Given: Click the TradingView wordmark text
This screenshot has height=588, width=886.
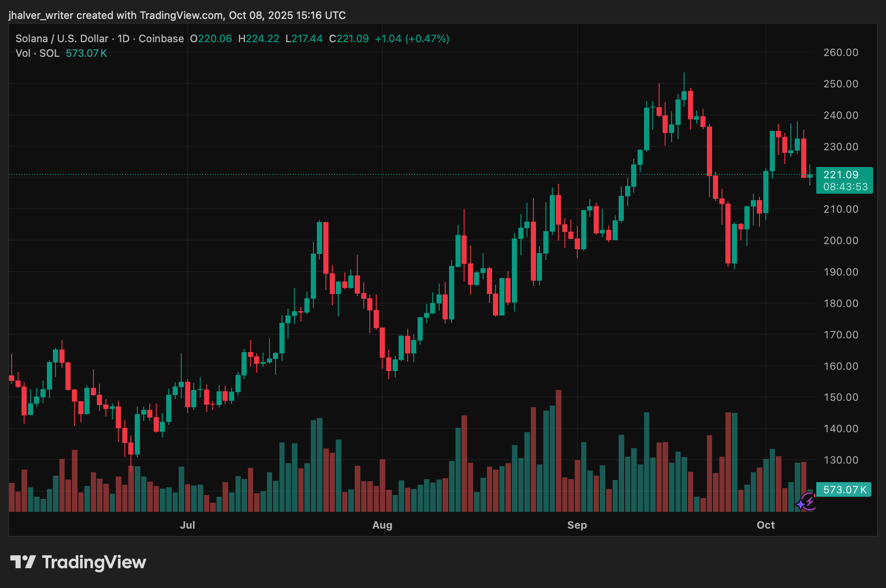Looking at the screenshot, I should coord(94,562).
